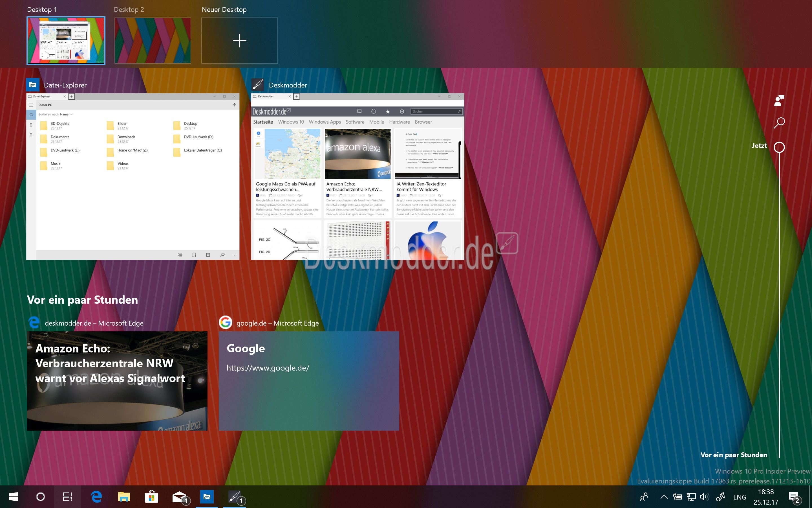Switch to Desktop 2 thumbnail
The width and height of the screenshot is (812, 508).
click(153, 40)
